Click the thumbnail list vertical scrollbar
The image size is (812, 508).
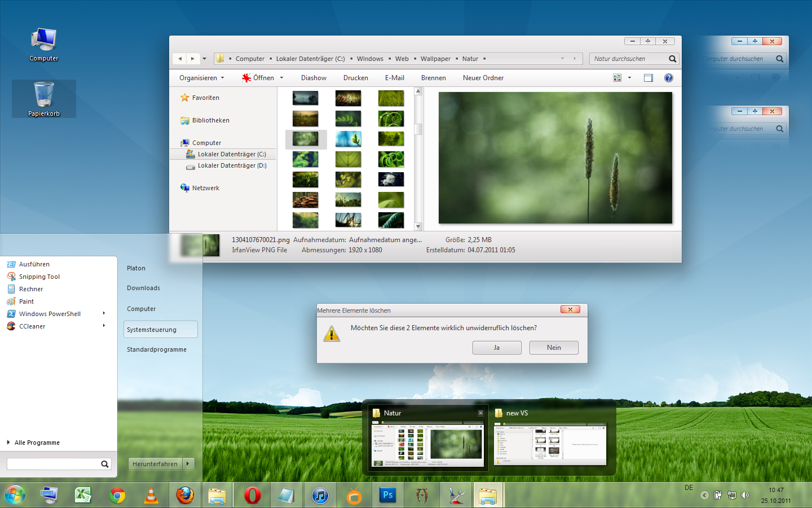click(418, 159)
